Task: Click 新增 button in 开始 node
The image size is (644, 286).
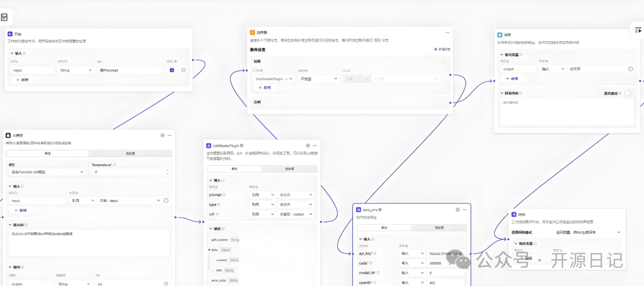Action: pyautogui.click(x=23, y=80)
